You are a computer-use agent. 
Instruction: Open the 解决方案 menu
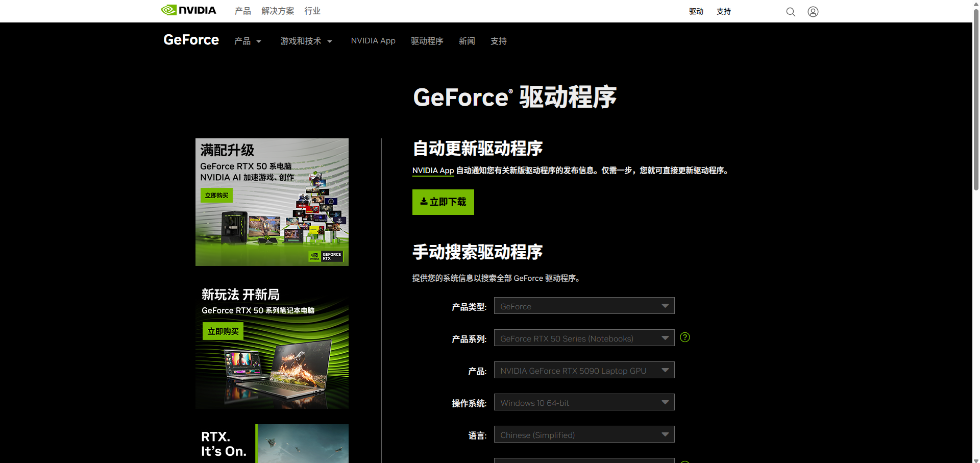pos(278,10)
